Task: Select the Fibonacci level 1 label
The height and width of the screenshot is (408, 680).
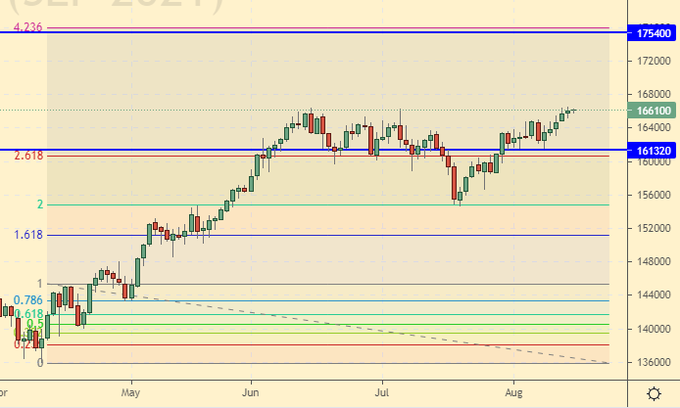Action: [x=40, y=284]
